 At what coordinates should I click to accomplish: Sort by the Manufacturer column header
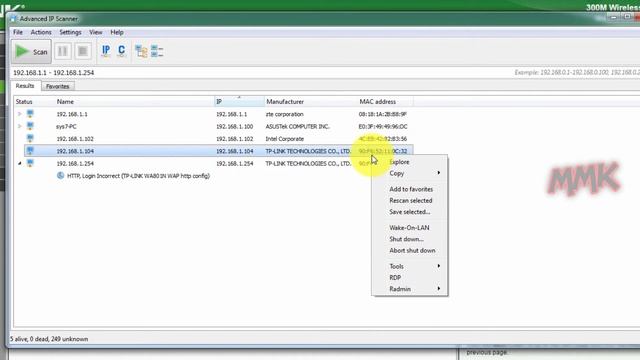coord(311,102)
